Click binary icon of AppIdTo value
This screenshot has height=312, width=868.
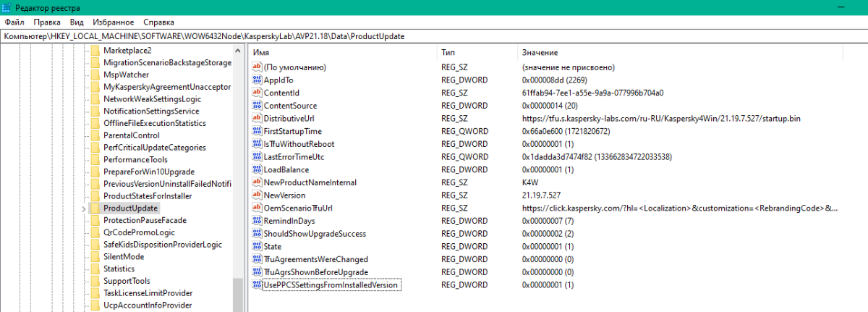click(257, 80)
